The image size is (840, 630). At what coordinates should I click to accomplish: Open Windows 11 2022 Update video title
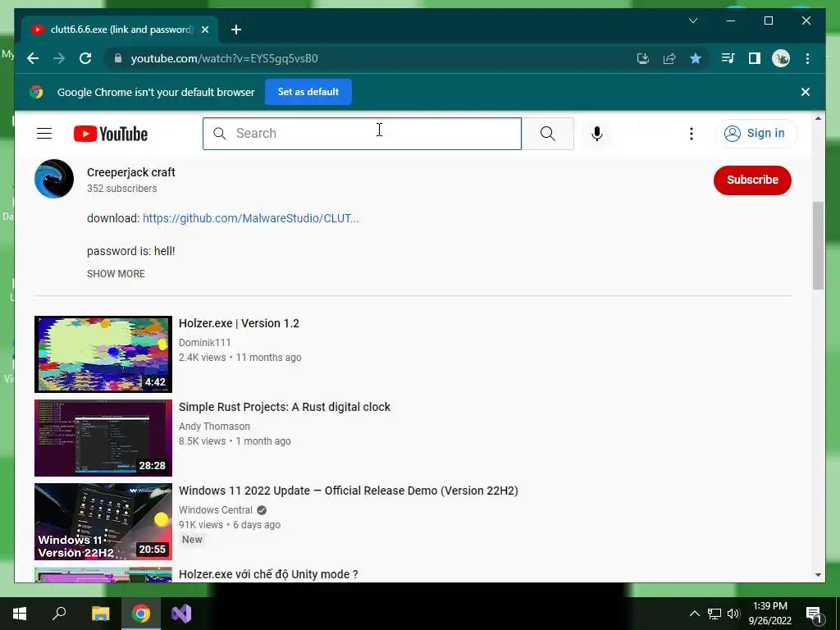(x=348, y=491)
